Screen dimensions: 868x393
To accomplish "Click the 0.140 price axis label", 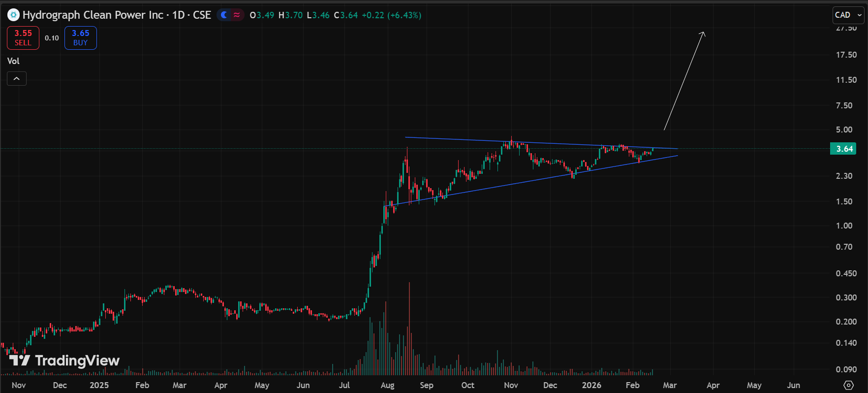I will (x=846, y=343).
